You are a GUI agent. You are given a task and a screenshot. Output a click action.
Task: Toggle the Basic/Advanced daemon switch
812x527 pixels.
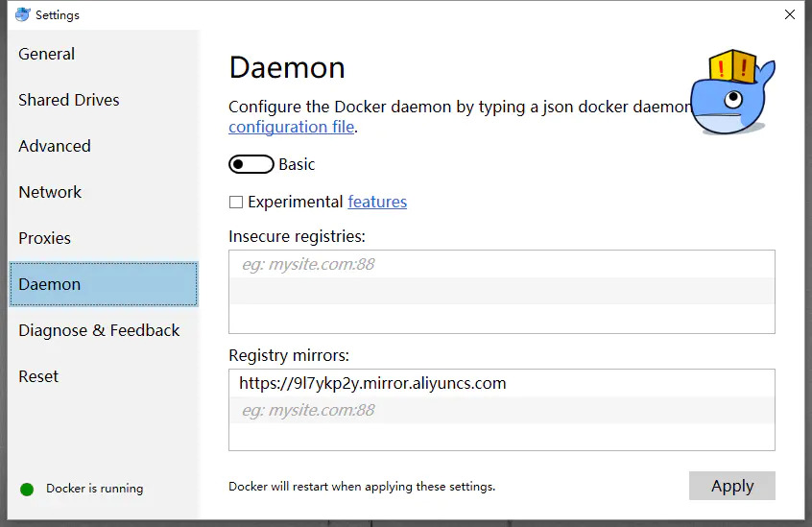point(251,164)
